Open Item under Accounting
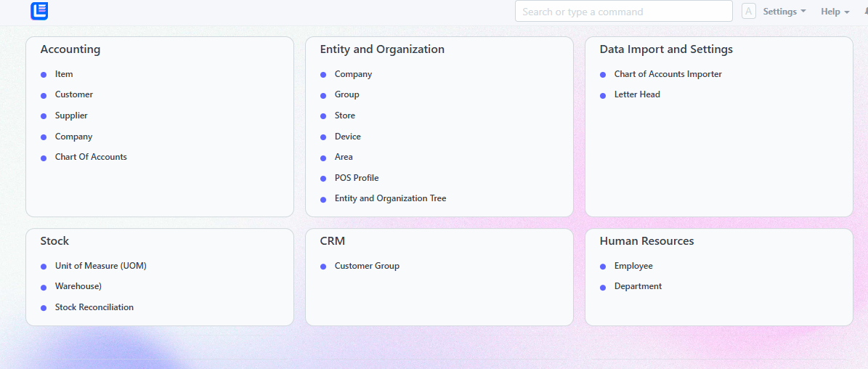This screenshot has width=868, height=369. [x=64, y=74]
